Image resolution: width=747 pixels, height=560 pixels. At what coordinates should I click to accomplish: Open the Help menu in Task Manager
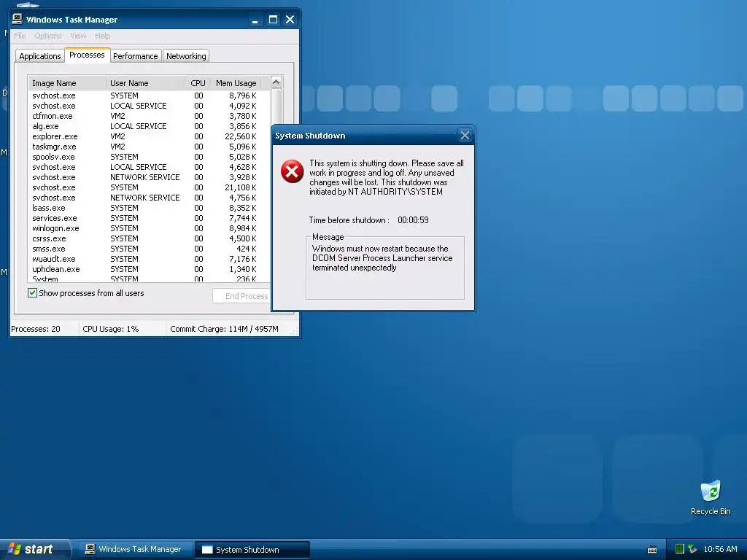click(102, 36)
